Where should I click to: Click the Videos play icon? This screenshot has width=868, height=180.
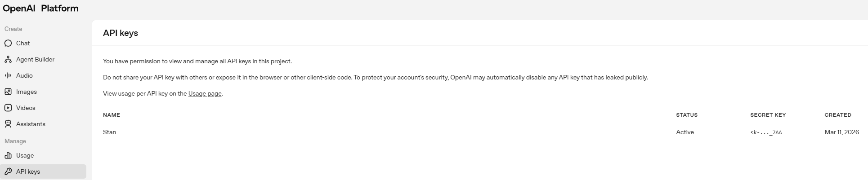point(8,108)
